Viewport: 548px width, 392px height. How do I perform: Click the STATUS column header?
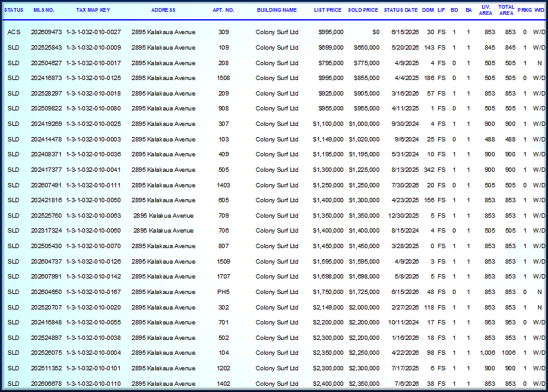(x=14, y=10)
